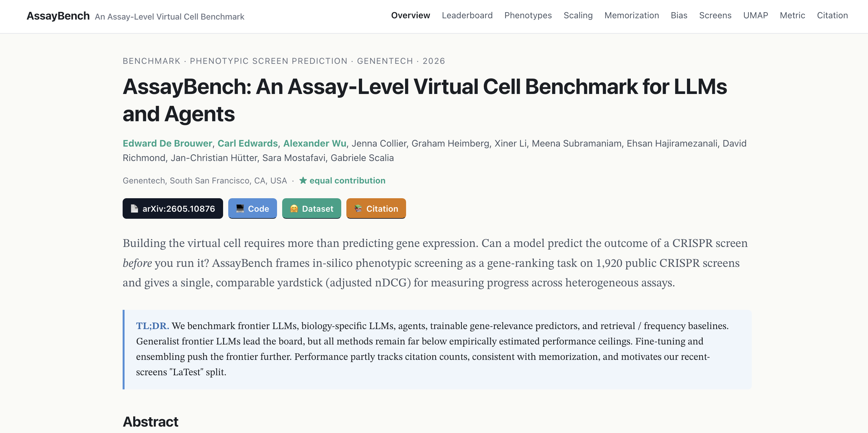Click author name Ehsan Hajiramezanali

[672, 143]
